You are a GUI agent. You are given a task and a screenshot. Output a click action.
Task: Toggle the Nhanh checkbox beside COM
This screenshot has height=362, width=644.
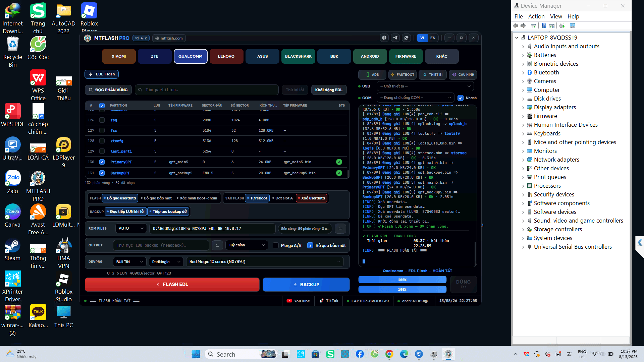coord(461,98)
